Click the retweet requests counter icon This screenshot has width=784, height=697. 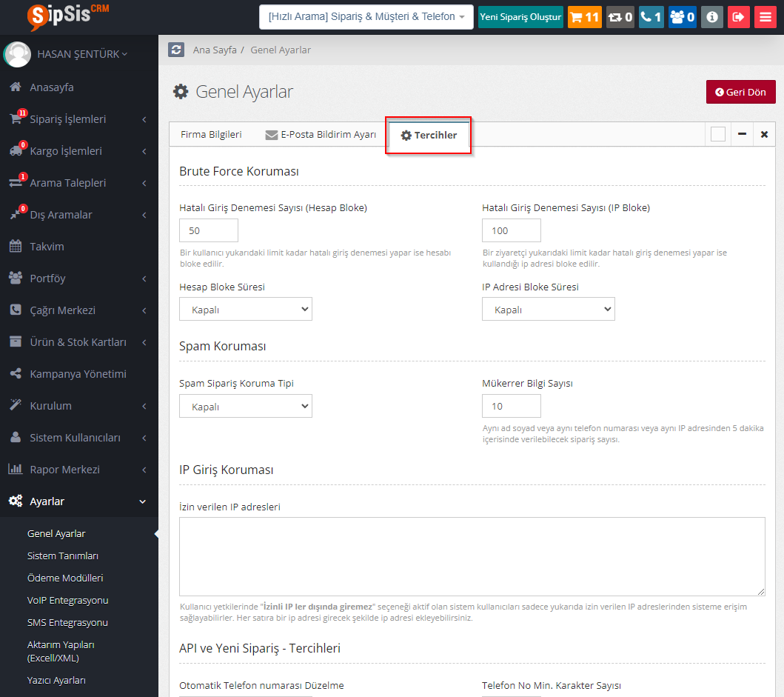pos(620,17)
